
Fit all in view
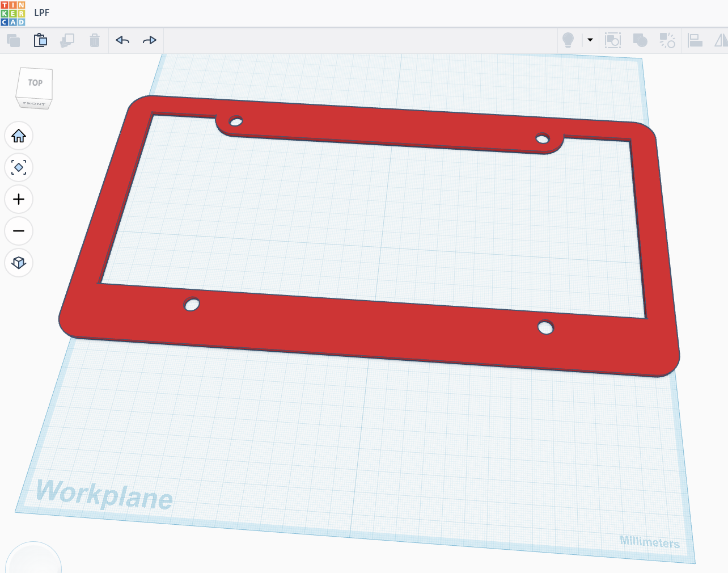pyautogui.click(x=19, y=167)
